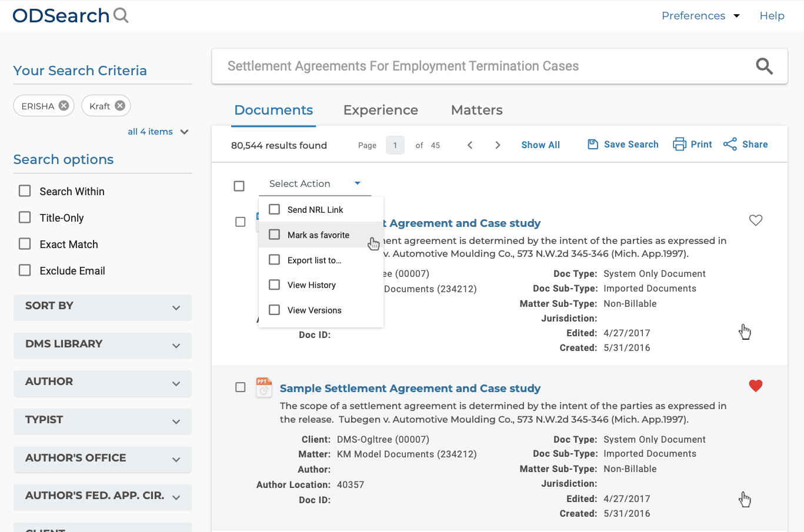Image resolution: width=804 pixels, height=532 pixels.
Task: Click the Save Search disk icon
Action: tap(593, 145)
